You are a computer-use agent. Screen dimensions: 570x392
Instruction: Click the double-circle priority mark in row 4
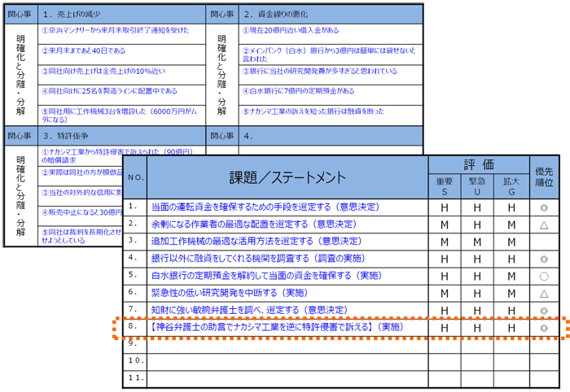click(543, 259)
